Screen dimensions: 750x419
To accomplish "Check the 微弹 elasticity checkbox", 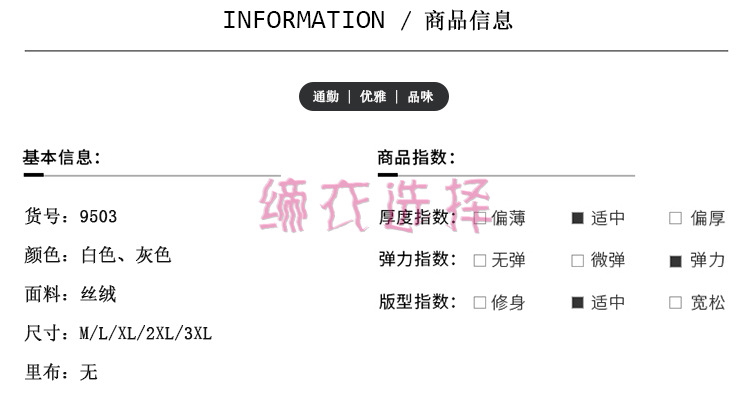I will pyautogui.click(x=577, y=260).
